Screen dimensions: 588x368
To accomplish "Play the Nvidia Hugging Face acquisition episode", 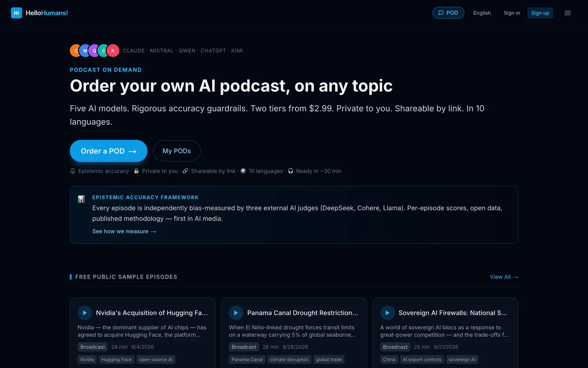I will pos(85,313).
